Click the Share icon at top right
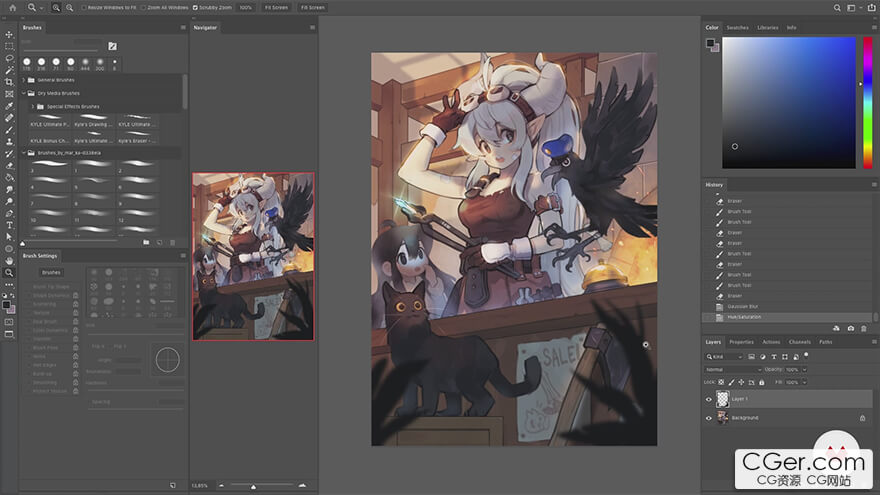 pyautogui.click(x=871, y=7)
